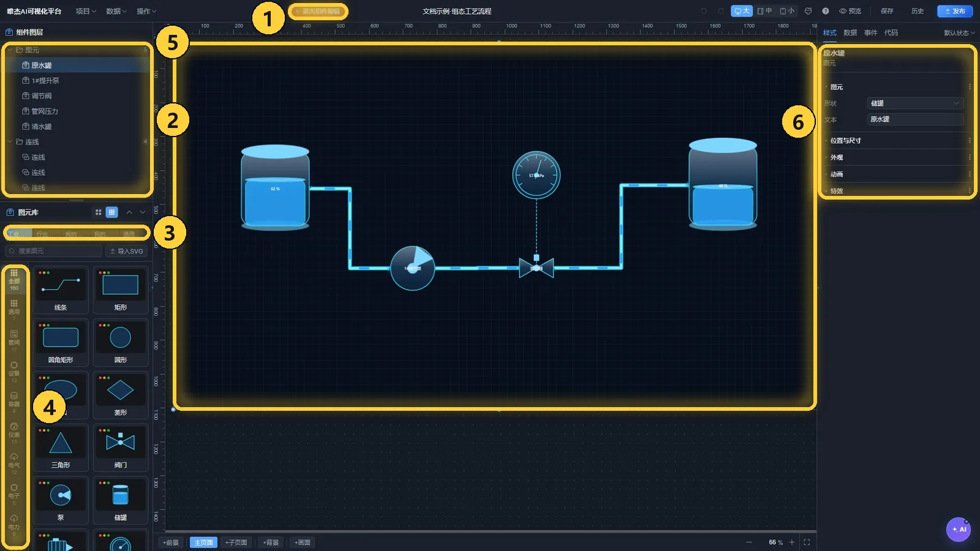Switch to the 事件 tab in properties
This screenshot has width=980, height=551.
click(870, 32)
